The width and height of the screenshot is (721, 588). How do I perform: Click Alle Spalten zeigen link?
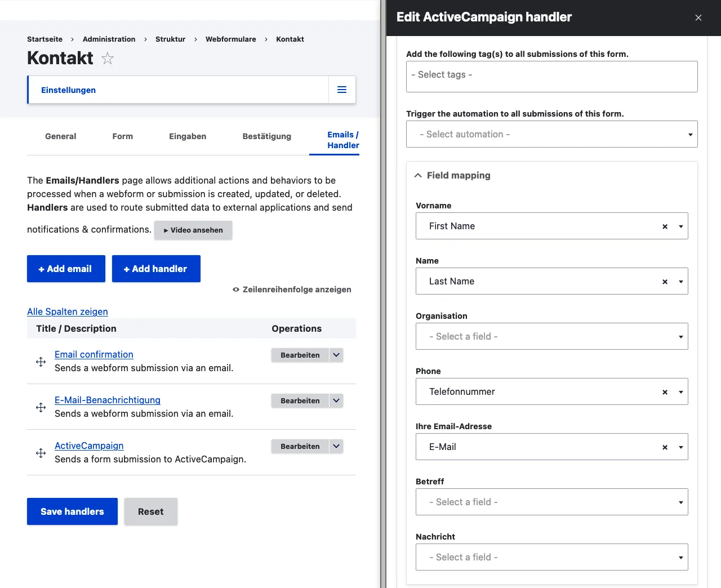tap(68, 311)
